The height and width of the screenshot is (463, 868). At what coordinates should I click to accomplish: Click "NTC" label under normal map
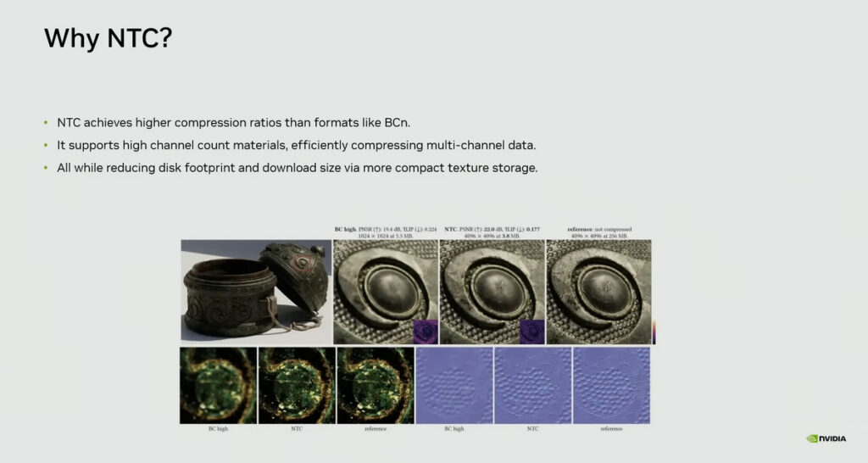point(532,429)
